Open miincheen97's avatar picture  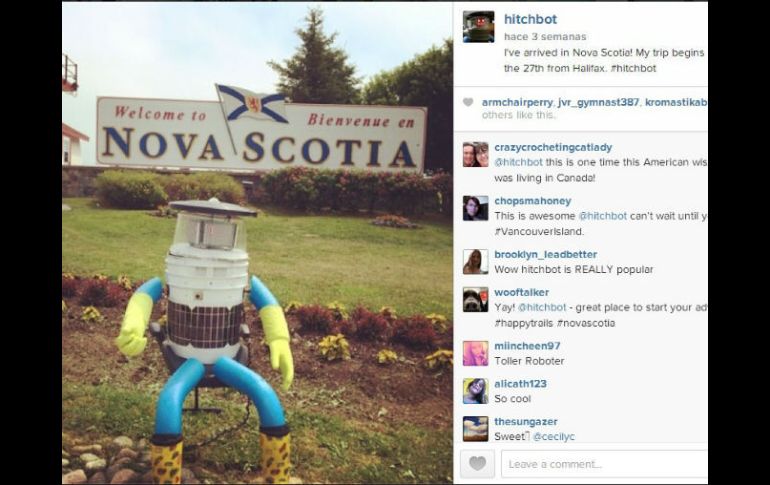tap(475, 353)
